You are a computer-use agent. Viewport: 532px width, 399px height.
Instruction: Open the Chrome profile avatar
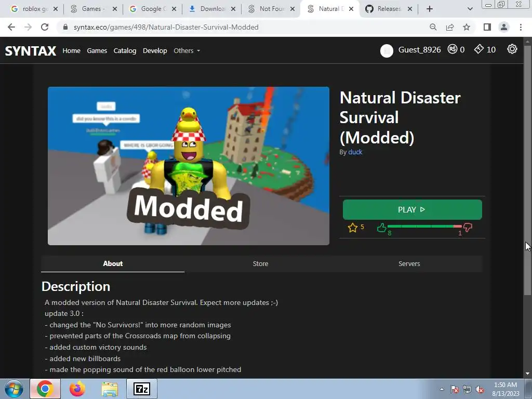coord(504,27)
